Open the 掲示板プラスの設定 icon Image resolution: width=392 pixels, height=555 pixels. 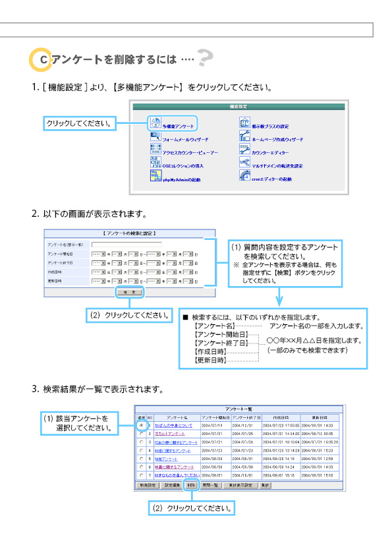245,123
